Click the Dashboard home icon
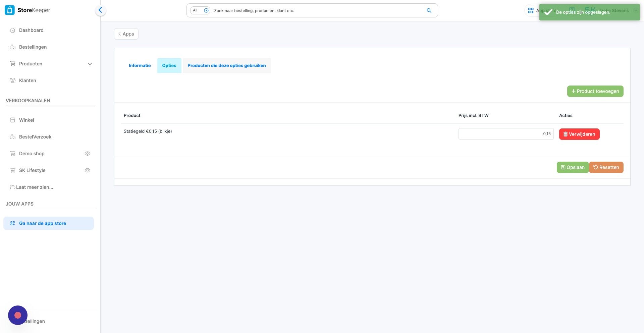644x333 pixels. click(13, 30)
